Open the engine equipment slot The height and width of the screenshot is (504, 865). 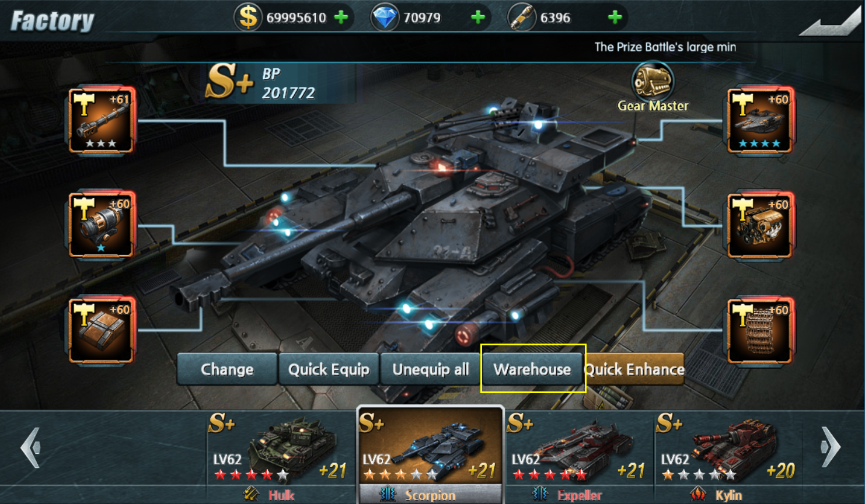click(x=759, y=226)
